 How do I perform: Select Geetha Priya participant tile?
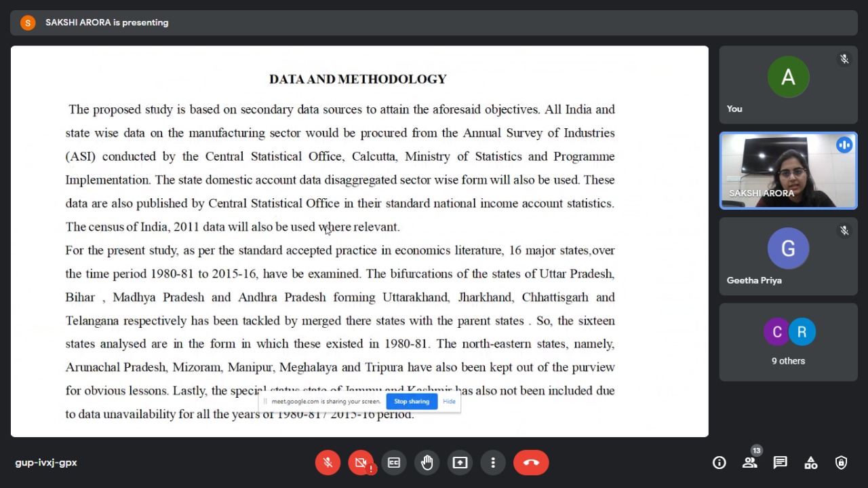(x=789, y=257)
